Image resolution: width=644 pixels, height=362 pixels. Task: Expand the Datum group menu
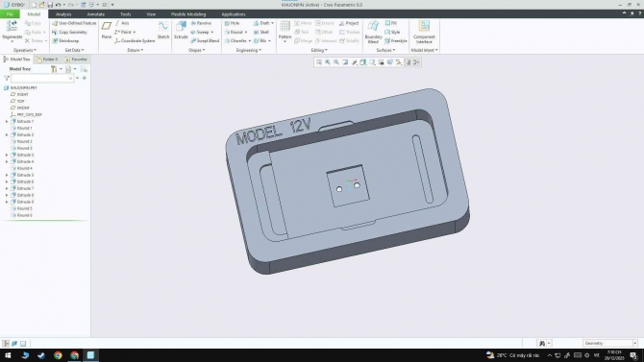136,50
